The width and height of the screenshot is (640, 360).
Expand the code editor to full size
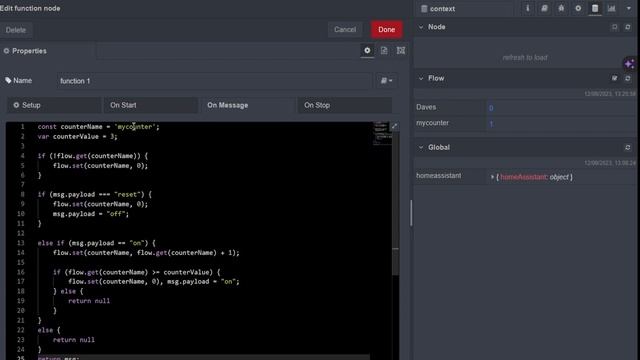394,127
